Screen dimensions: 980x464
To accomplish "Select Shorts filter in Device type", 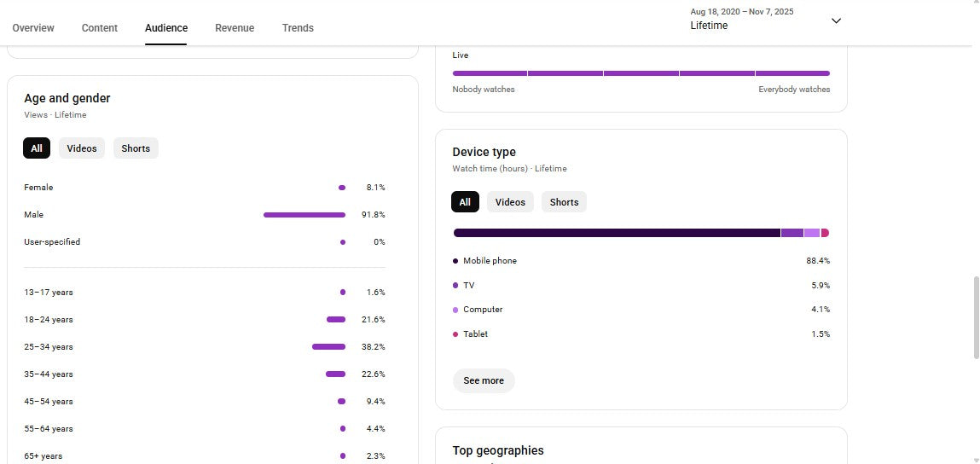I will 564,202.
